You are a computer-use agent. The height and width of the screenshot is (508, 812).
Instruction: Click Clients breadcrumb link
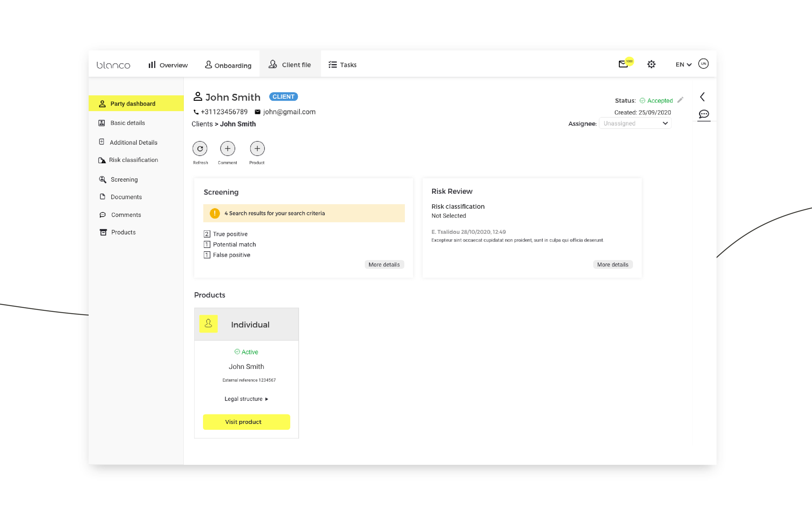click(202, 124)
